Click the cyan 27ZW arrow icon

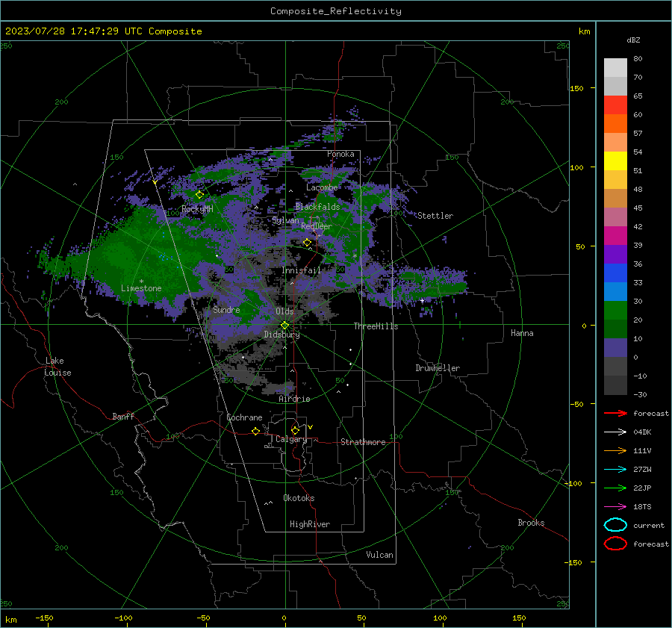click(615, 470)
